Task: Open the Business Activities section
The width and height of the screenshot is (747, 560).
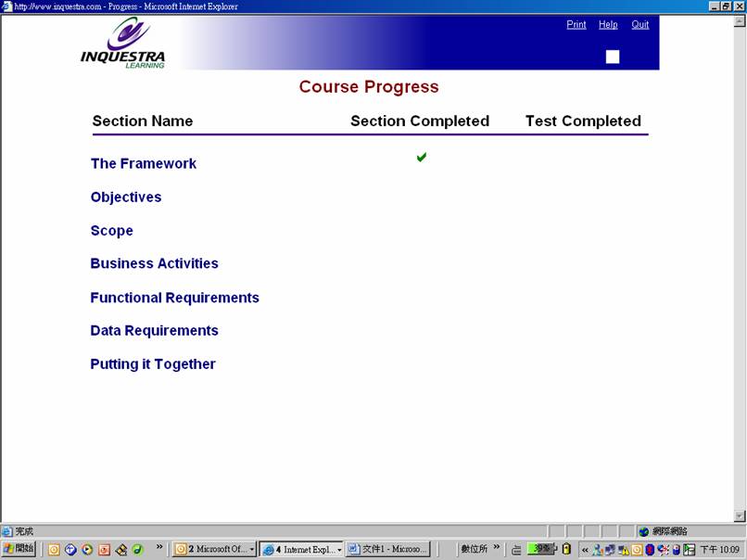Action: click(154, 263)
